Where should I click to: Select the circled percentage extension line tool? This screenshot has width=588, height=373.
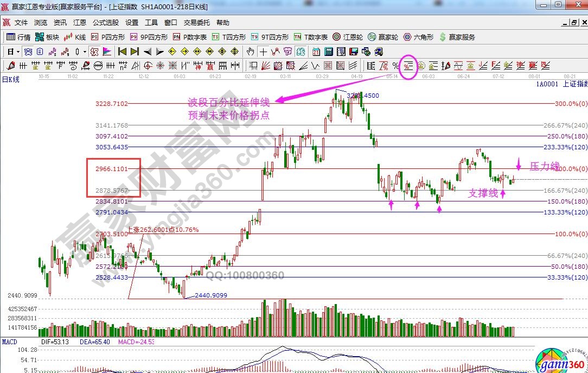click(408, 66)
